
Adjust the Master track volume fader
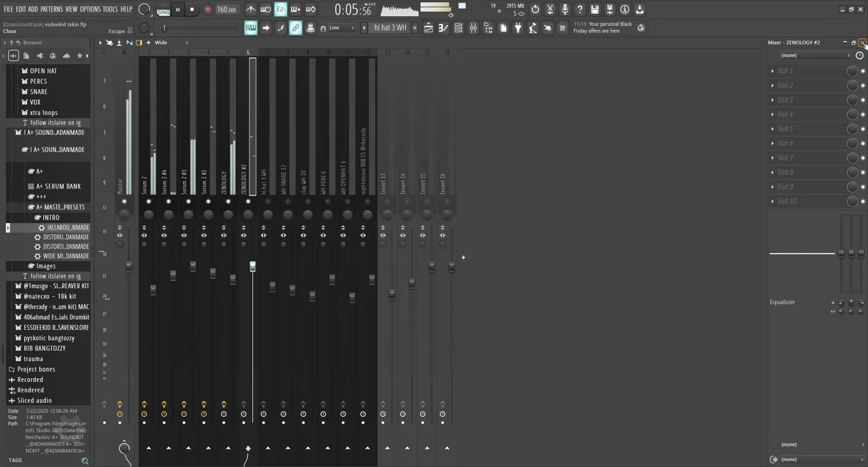pos(128,267)
